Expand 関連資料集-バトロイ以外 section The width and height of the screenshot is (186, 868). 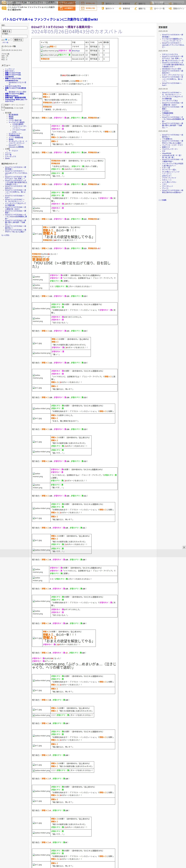[x=3, y=109]
